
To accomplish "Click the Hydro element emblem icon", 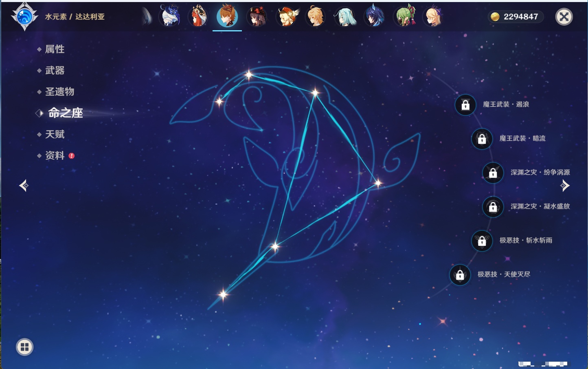I will click(x=24, y=17).
